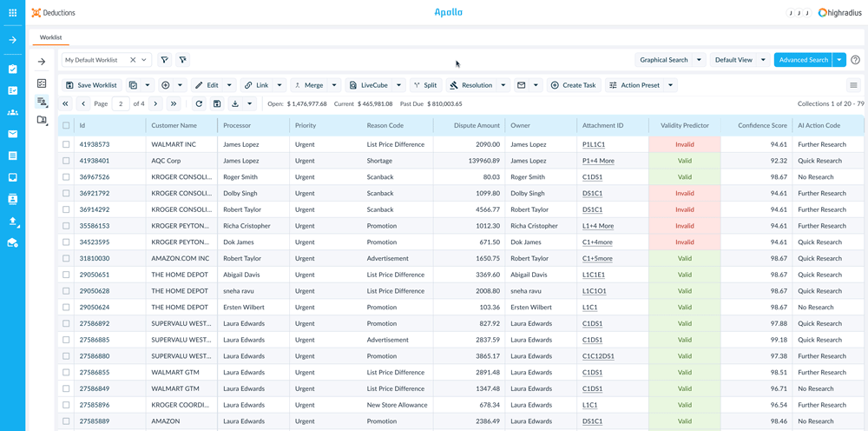Screen dimensions: 868x431
Task: Click the Save Worklist button
Action: (92, 85)
